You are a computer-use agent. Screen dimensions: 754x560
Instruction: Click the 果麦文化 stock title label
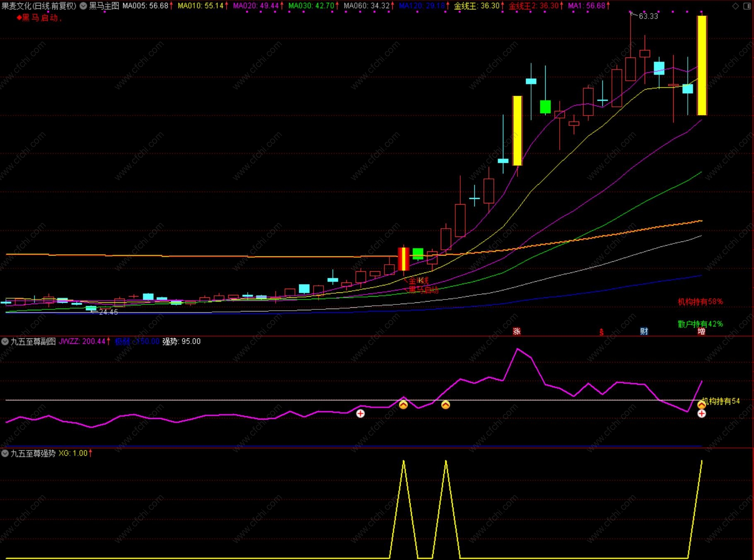coord(39,6)
